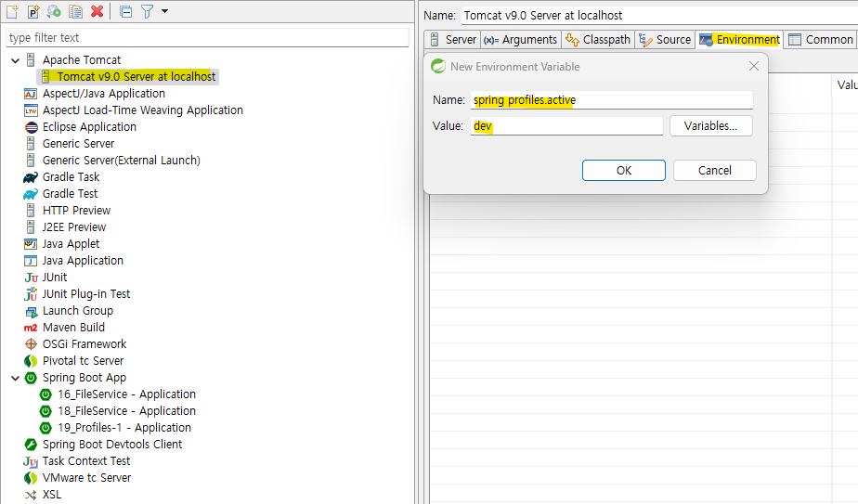Edit the configuration Name field
Image resolution: width=858 pixels, height=504 pixels.
[x=659, y=16]
